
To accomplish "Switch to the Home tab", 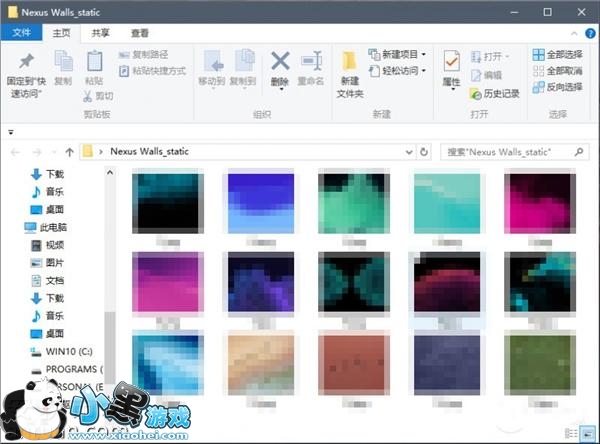I will click(61, 33).
